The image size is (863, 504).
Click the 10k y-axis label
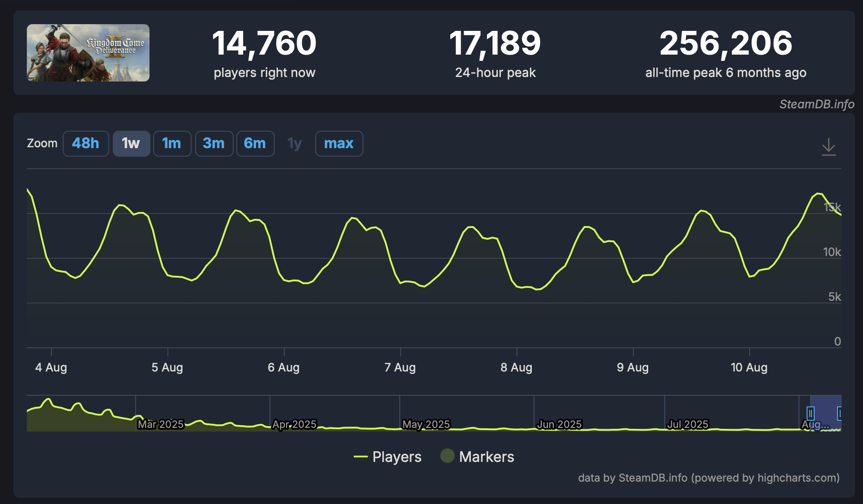[832, 252]
